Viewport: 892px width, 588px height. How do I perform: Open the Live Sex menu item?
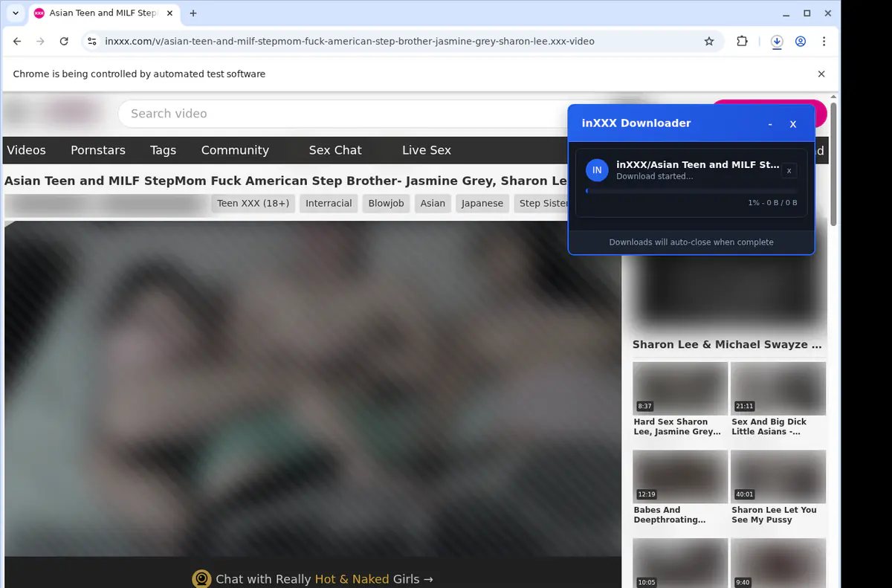(427, 150)
